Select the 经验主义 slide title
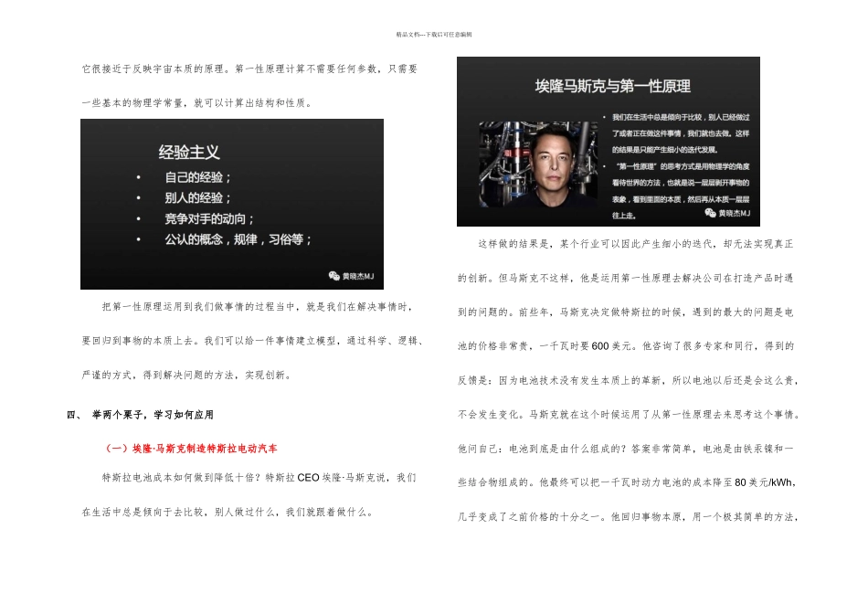The width and height of the screenshot is (868, 614). pos(189,152)
